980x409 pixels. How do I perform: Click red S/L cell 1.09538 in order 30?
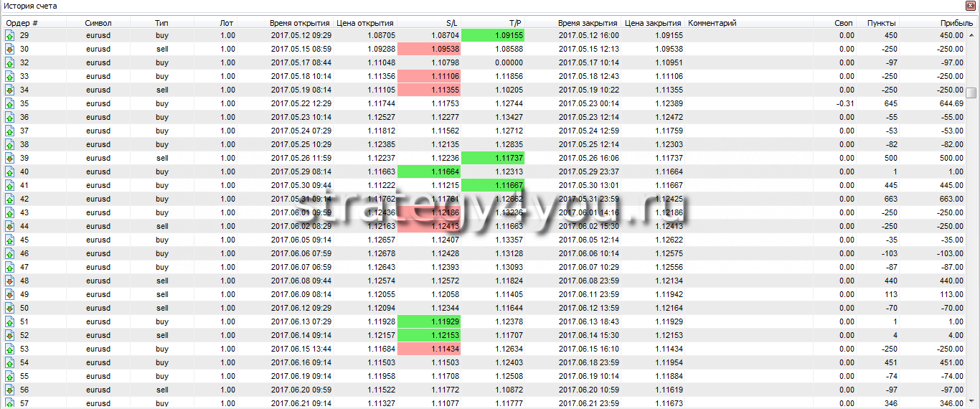(428, 49)
